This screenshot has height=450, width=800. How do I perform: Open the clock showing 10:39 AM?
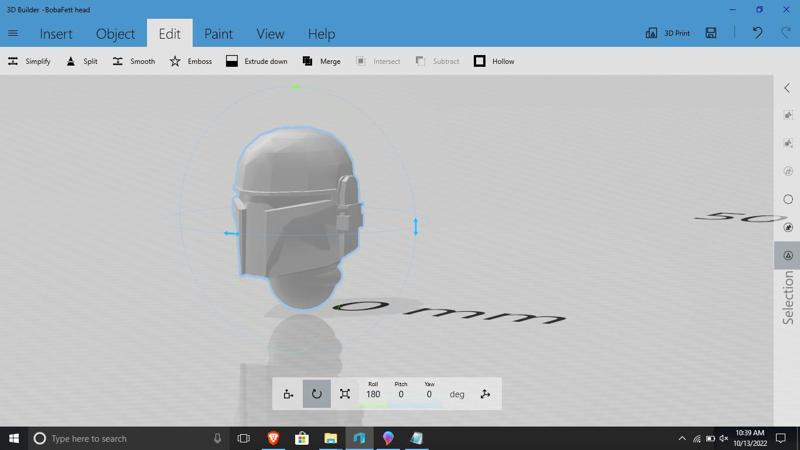pyautogui.click(x=750, y=438)
